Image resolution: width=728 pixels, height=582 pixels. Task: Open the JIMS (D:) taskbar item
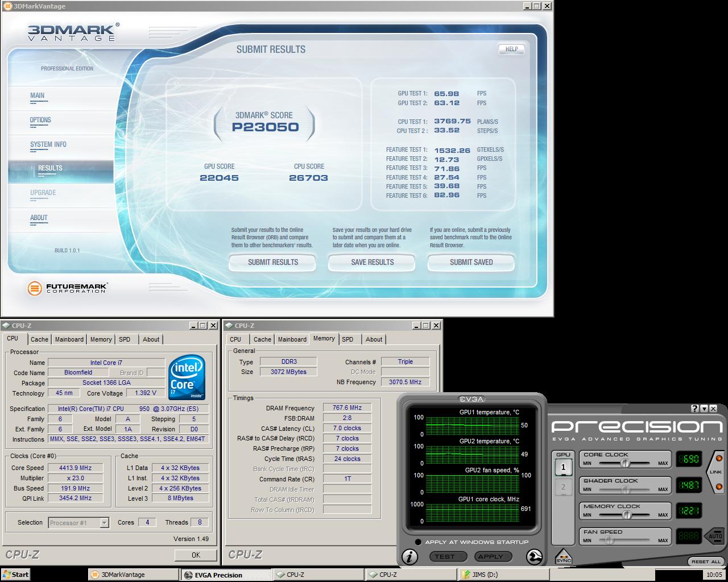(504, 575)
